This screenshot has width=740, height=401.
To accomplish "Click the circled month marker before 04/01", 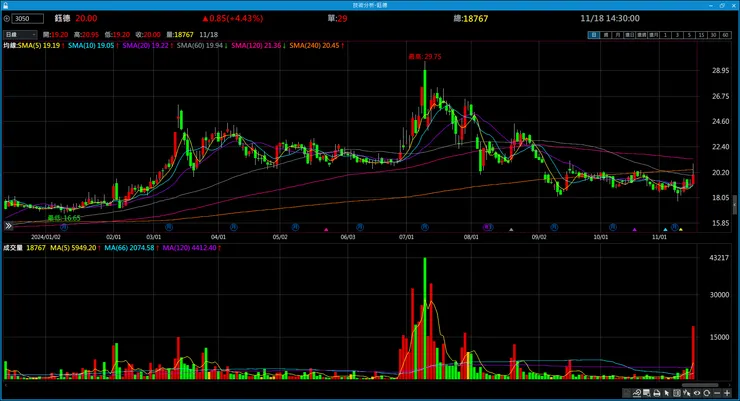I will pyautogui.click(x=169, y=227).
